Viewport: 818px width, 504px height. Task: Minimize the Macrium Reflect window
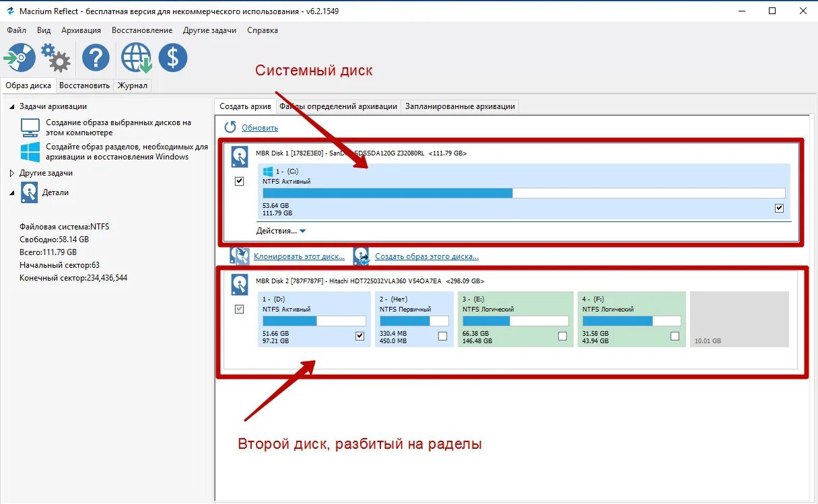tap(741, 11)
